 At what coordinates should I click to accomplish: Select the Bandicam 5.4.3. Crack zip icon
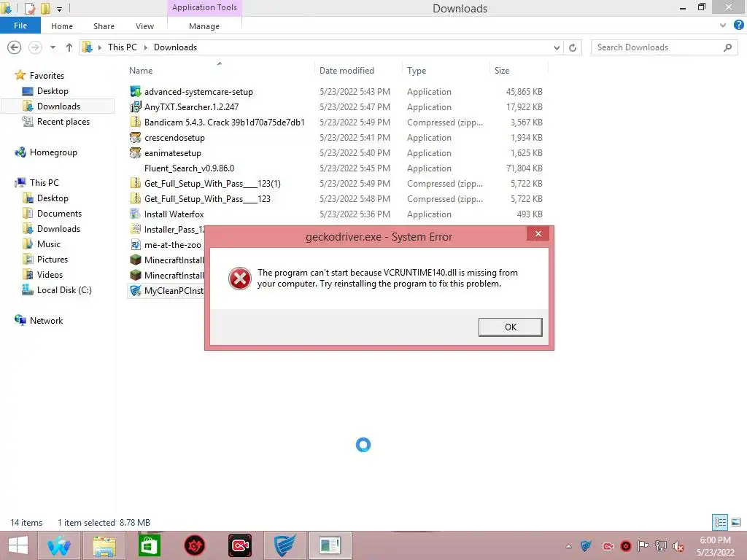click(135, 122)
